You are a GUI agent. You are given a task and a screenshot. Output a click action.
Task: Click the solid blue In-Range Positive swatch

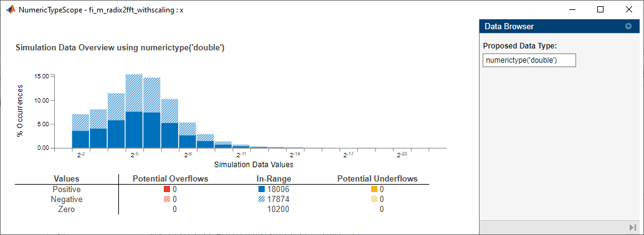tap(261, 190)
